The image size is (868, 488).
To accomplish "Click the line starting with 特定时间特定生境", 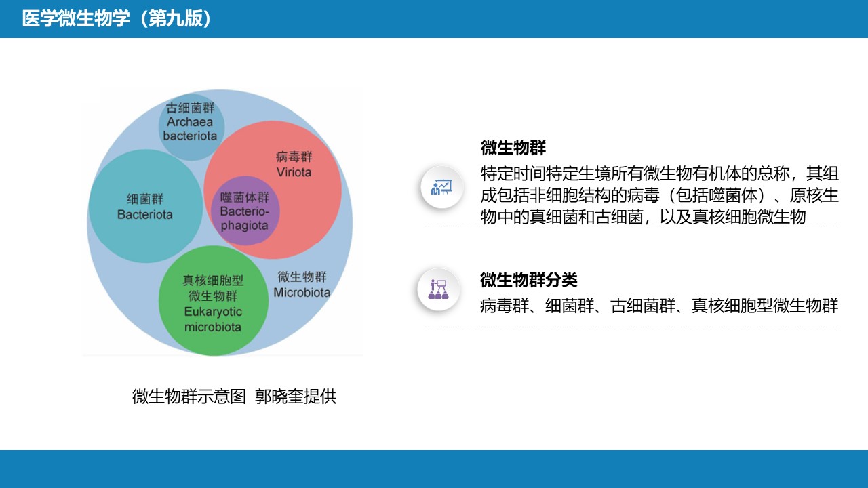I will (x=658, y=172).
